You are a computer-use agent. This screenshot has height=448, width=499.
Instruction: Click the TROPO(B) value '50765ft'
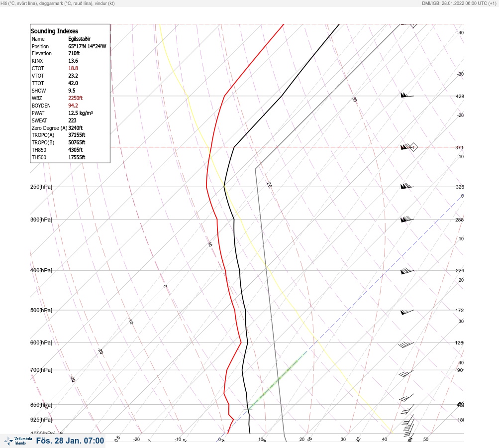pyautogui.click(x=77, y=142)
